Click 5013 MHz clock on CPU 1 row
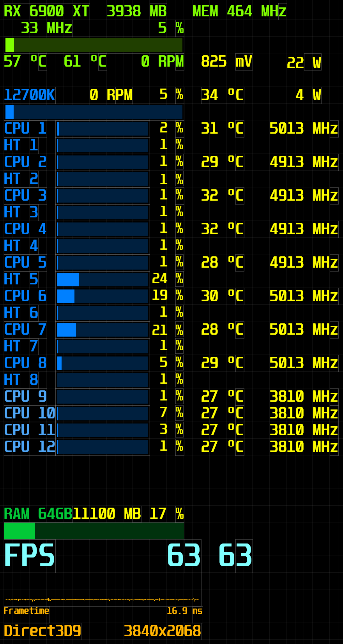343x644 pixels. pos(304,129)
